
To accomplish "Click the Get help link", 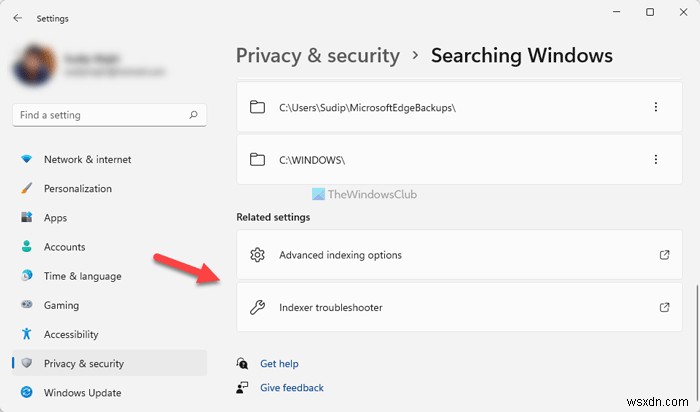I will [279, 364].
